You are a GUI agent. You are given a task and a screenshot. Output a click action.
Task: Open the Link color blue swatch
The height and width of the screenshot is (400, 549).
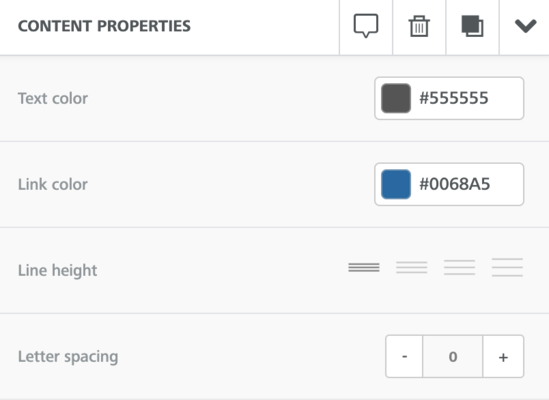point(396,184)
